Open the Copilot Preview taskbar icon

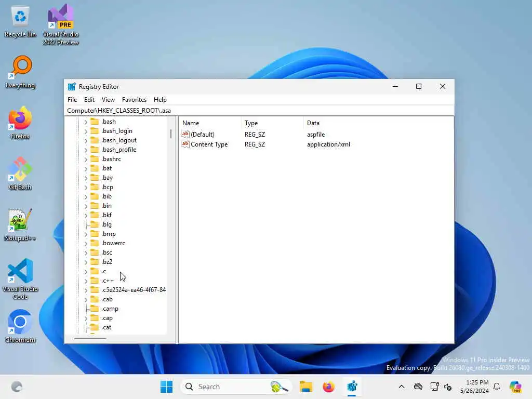point(515,387)
